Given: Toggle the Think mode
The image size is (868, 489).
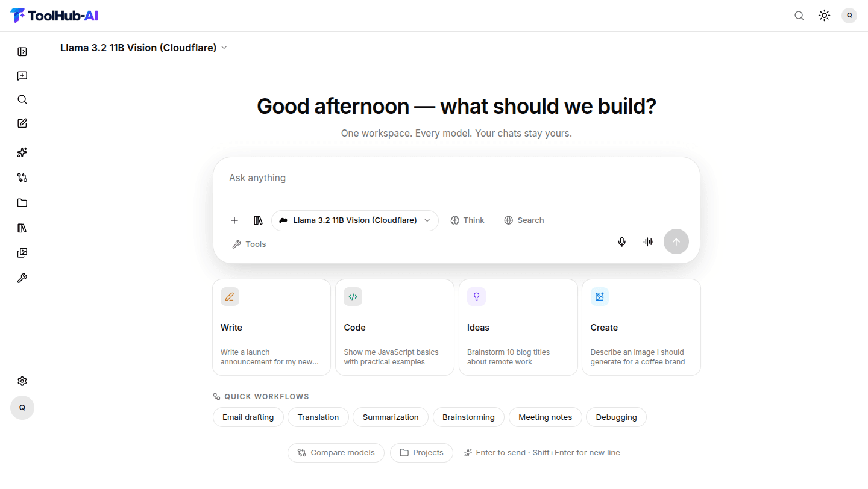Looking at the screenshot, I should pyautogui.click(x=467, y=220).
